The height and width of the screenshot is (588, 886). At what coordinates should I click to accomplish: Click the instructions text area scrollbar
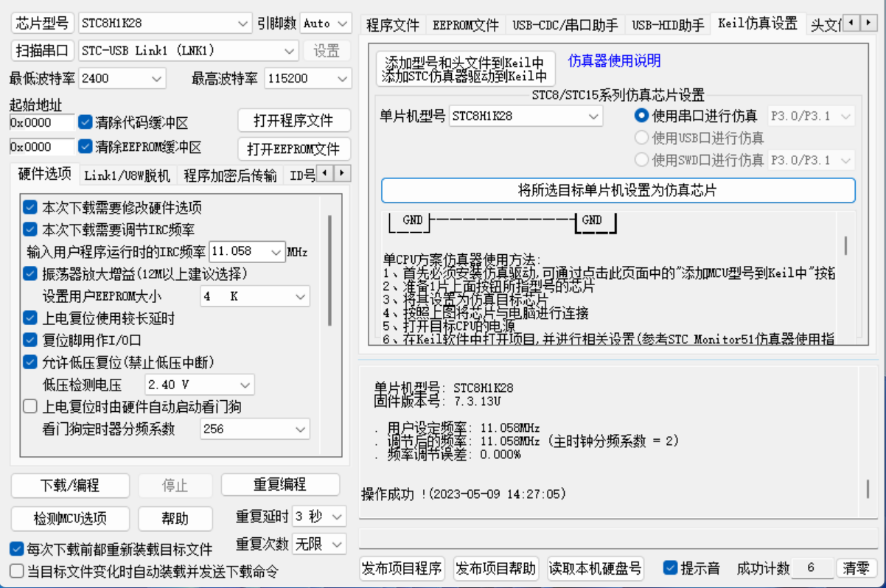[846, 245]
